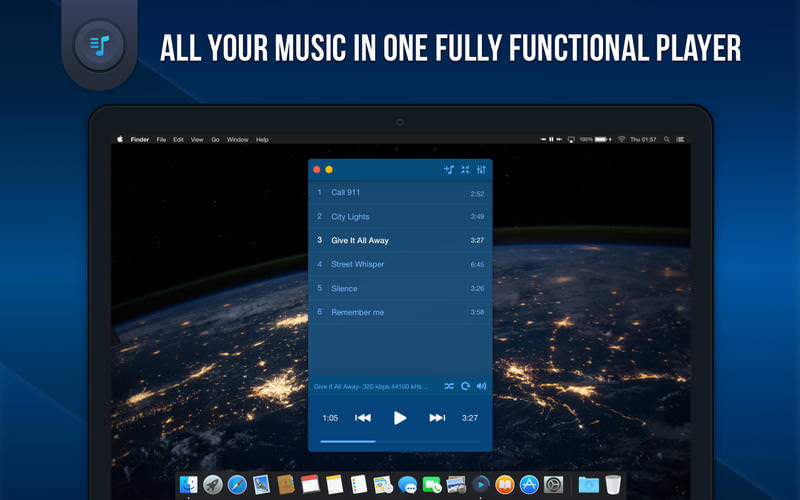Open the View menu

click(197, 139)
